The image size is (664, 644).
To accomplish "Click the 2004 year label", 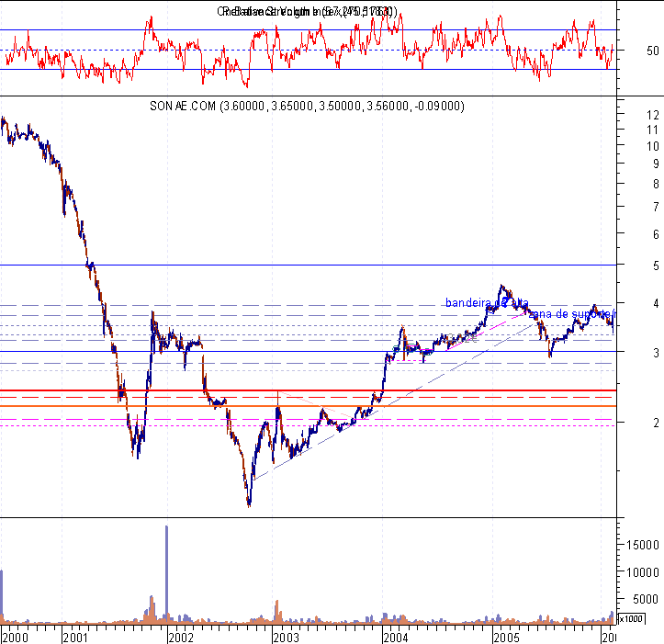I will (396, 638).
